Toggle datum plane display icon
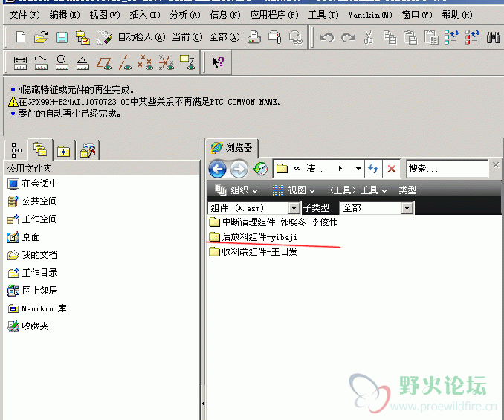 [x=104, y=62]
